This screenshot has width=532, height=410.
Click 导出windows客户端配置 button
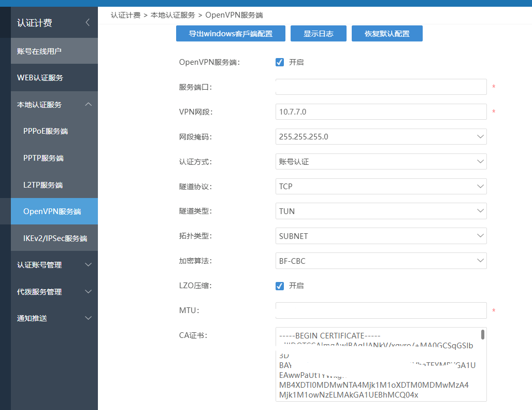coord(231,34)
